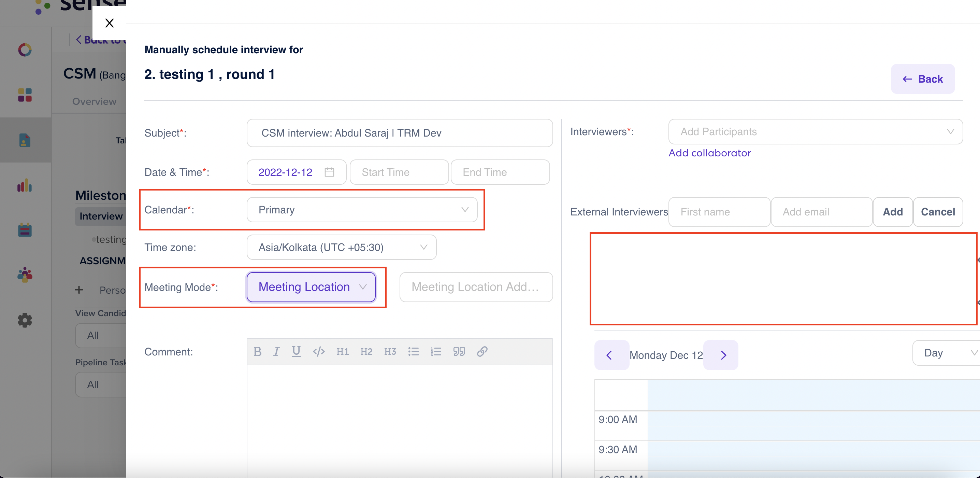The width and height of the screenshot is (980, 478).
Task: Insert code block in the comment editor
Action: [319, 352]
